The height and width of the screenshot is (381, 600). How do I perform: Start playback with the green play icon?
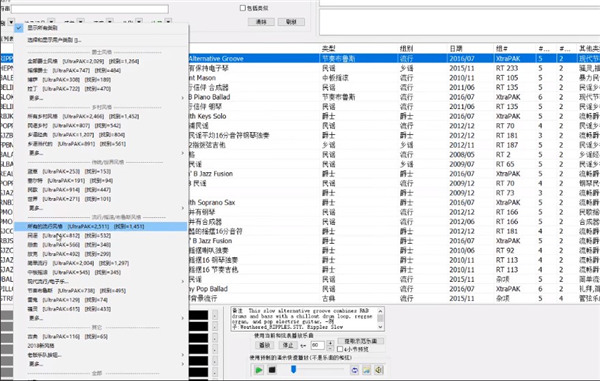pyautogui.click(x=259, y=370)
